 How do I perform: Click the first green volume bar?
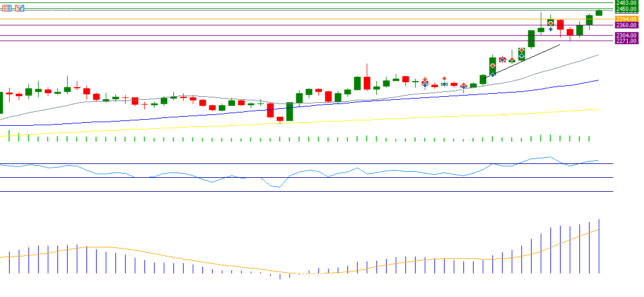[x=9, y=136]
